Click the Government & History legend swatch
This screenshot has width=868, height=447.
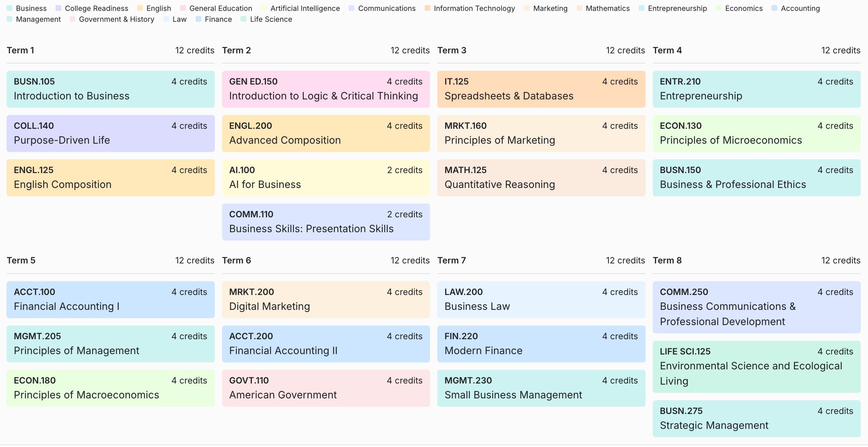click(x=73, y=19)
